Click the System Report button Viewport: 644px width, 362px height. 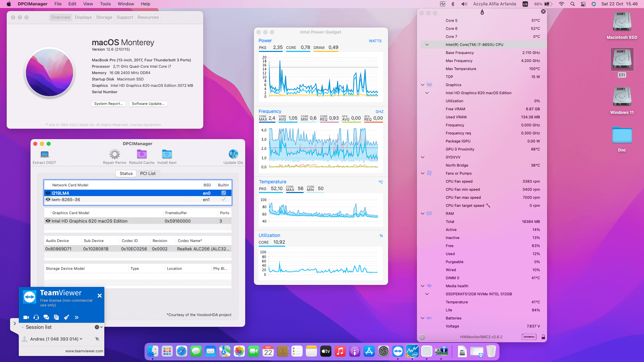[109, 104]
